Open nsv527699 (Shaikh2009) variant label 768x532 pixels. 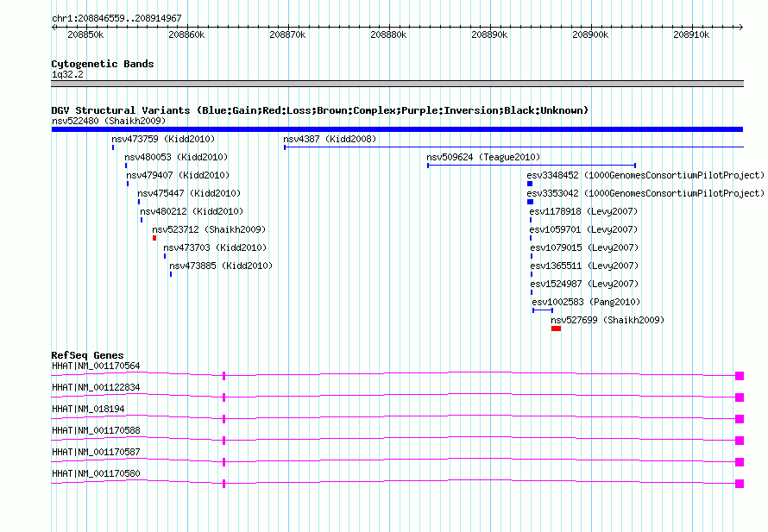607,320
